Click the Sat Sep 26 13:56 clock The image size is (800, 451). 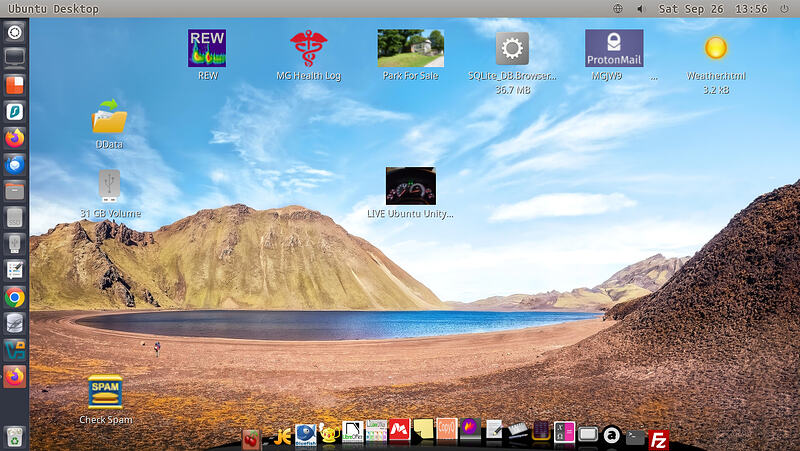[x=713, y=9]
